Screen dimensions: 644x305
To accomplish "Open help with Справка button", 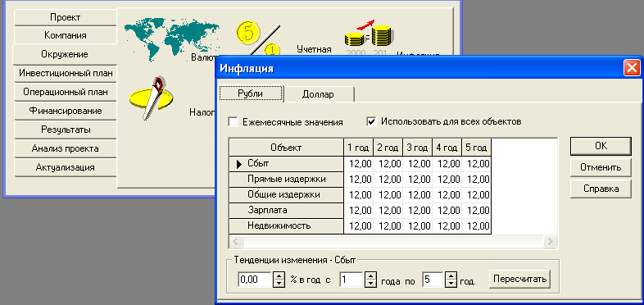I will [601, 189].
